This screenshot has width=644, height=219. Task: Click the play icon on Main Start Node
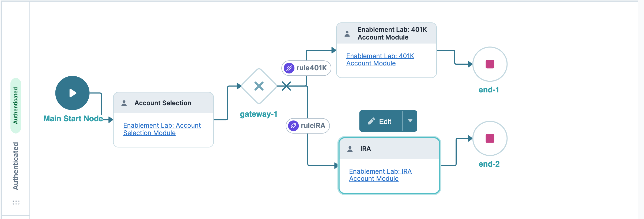[x=72, y=93]
